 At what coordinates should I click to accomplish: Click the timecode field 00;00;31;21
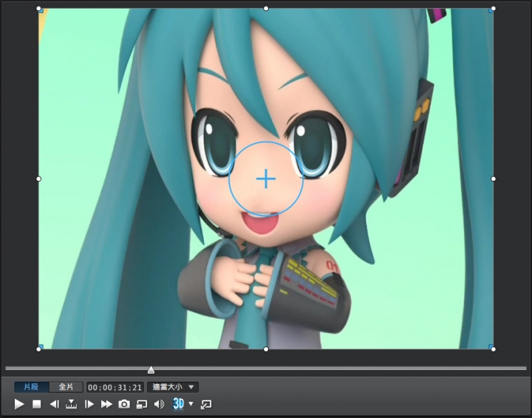pos(115,387)
